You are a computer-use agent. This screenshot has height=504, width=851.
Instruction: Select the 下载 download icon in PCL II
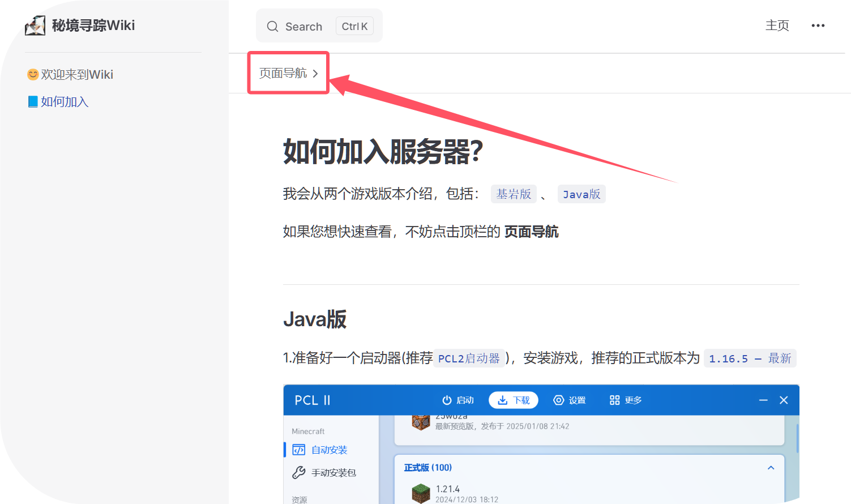coord(503,400)
